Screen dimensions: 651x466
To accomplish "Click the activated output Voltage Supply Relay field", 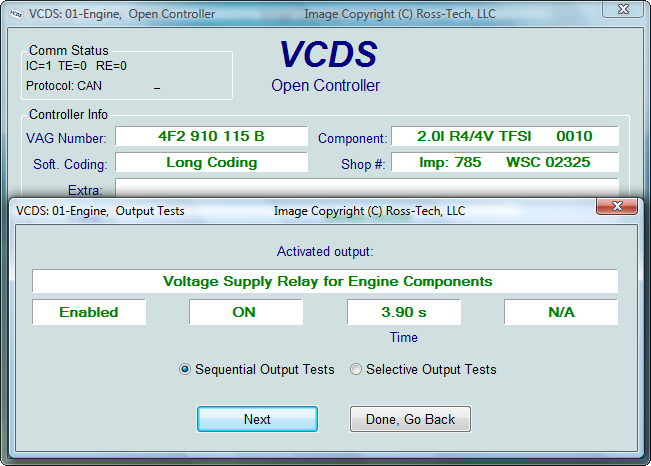I will (325, 281).
